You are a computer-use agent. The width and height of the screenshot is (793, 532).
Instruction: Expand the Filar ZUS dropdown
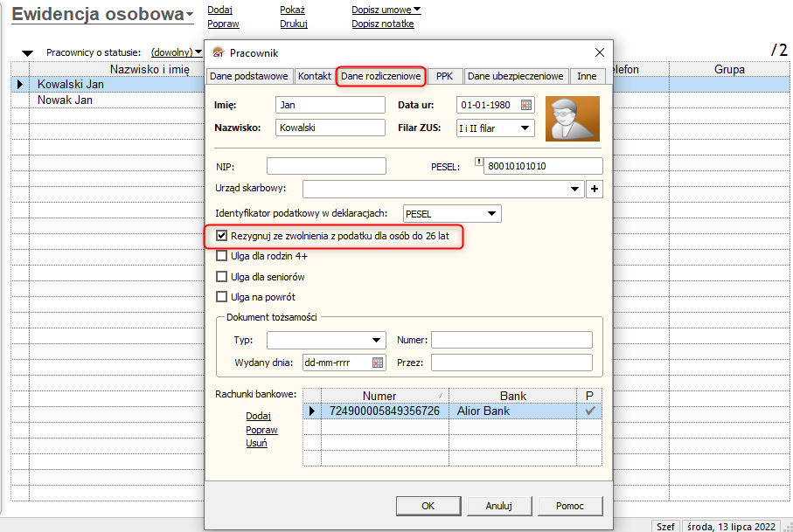click(525, 128)
